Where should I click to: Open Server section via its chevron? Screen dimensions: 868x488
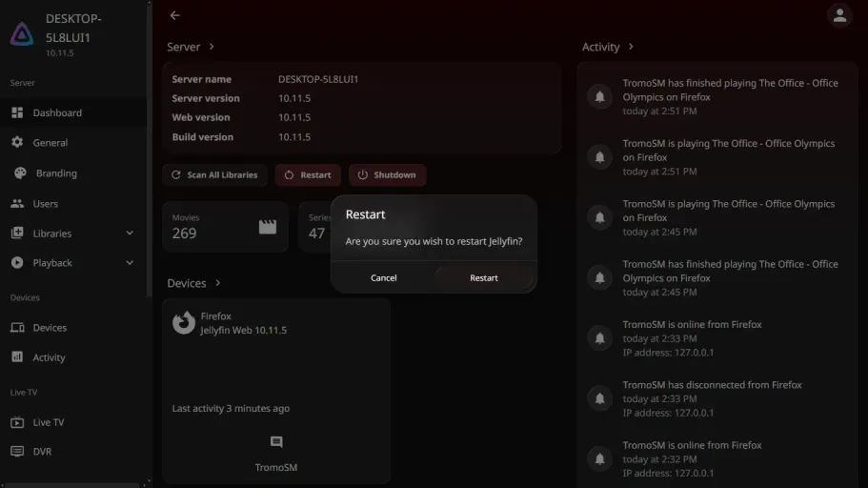coord(212,47)
